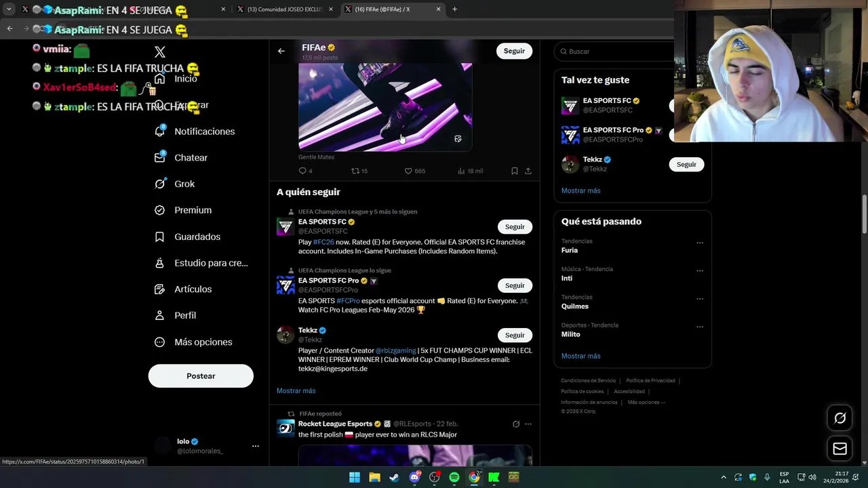This screenshot has width=868, height=488.
Task: Click Mostrar más under Qué está pasando
Action: pyautogui.click(x=580, y=356)
